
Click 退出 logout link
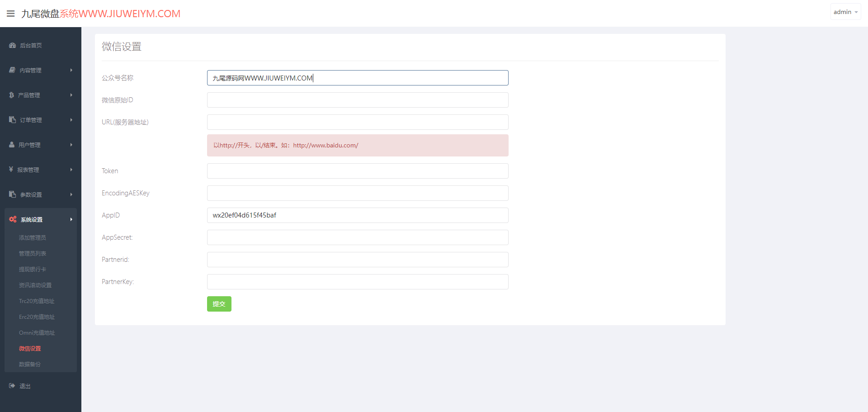coord(25,386)
